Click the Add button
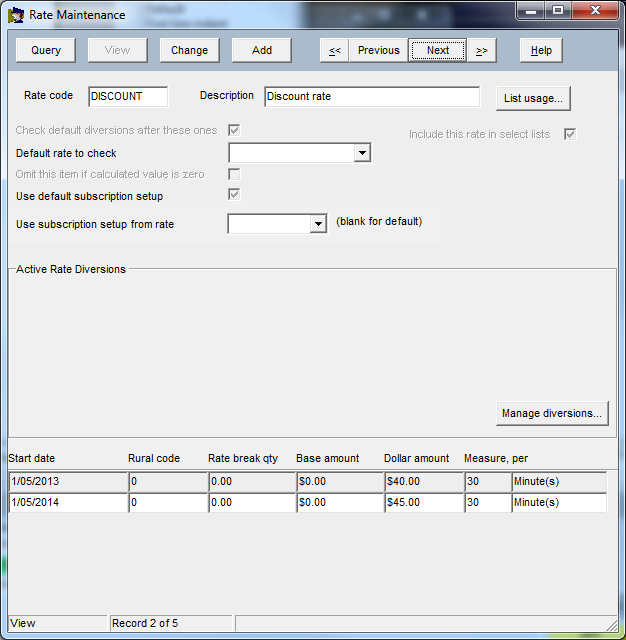This screenshot has height=640, width=626. click(262, 50)
